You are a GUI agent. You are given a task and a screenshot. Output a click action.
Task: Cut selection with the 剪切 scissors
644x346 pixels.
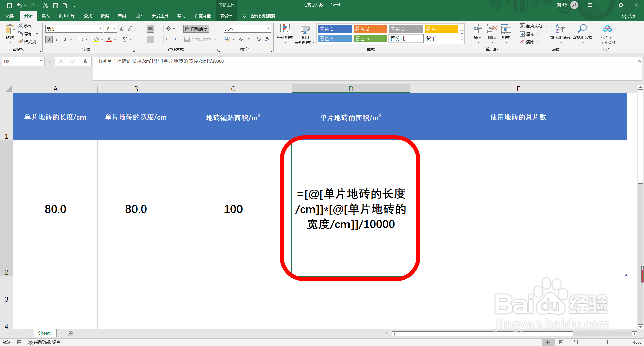[25, 26]
